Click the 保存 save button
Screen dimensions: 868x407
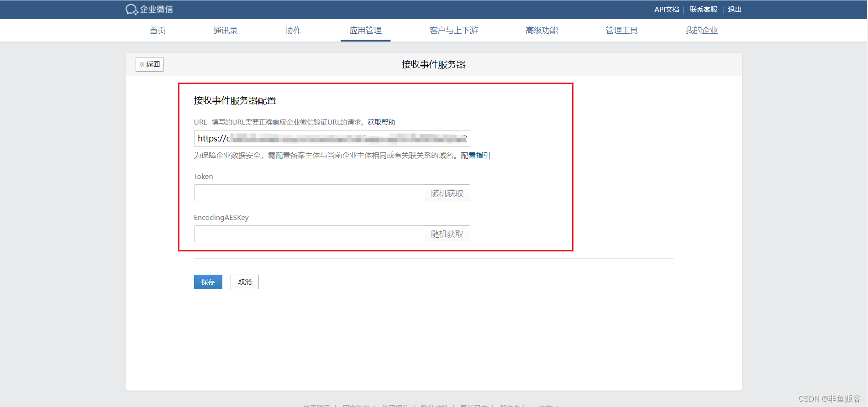[208, 282]
